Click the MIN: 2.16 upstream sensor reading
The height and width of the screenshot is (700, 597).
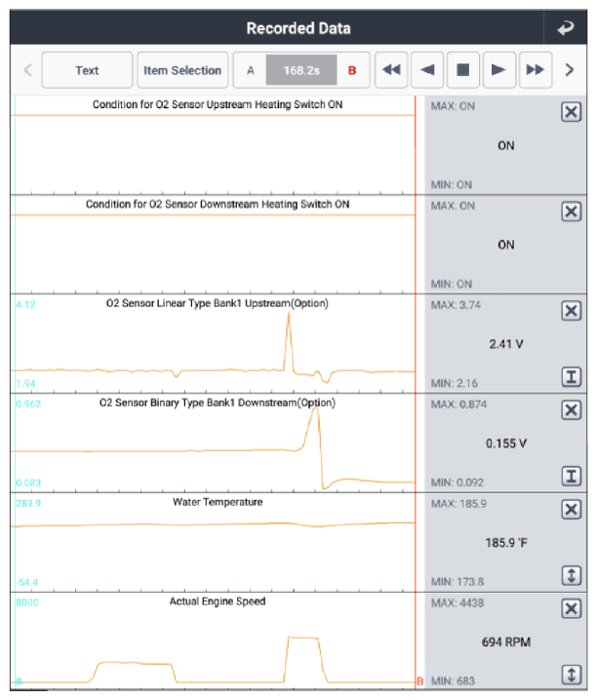point(454,383)
